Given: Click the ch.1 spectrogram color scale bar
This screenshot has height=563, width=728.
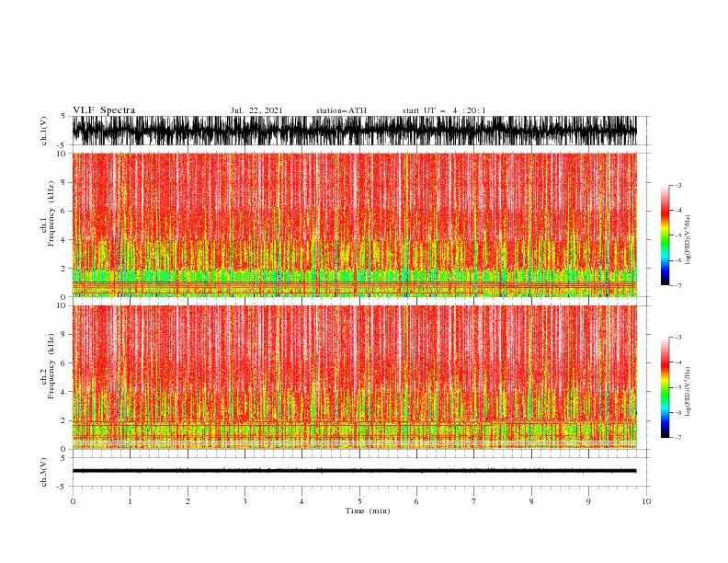Looking at the screenshot, I should click(x=665, y=236).
